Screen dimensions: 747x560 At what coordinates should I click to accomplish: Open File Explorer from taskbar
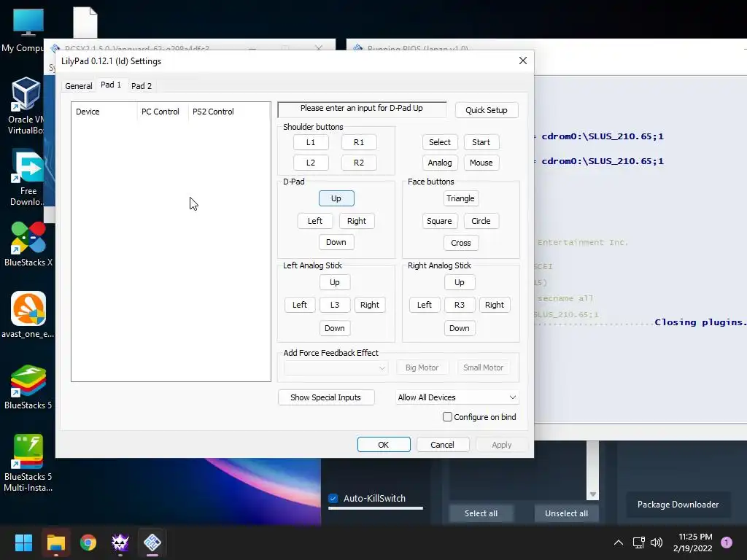click(55, 542)
